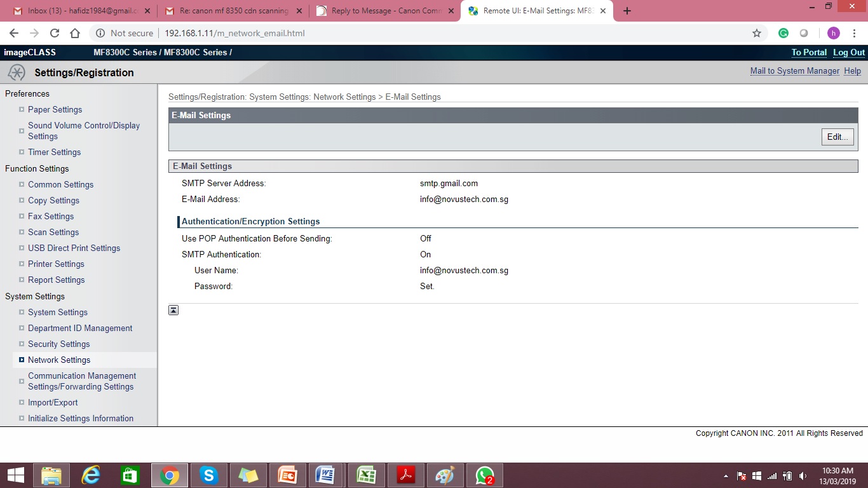Open USB Direct Print Settings
Viewport: 868px width, 488px height.
pos(74,248)
